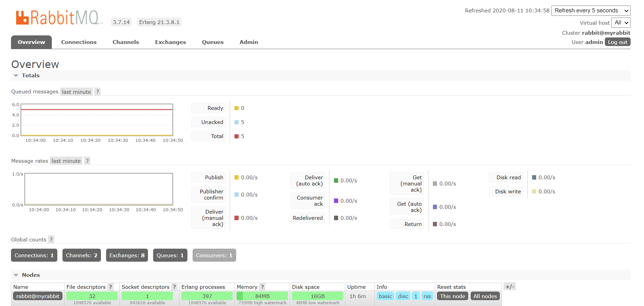
Task: Click the Message rates chart
Action: pyautogui.click(x=99, y=189)
